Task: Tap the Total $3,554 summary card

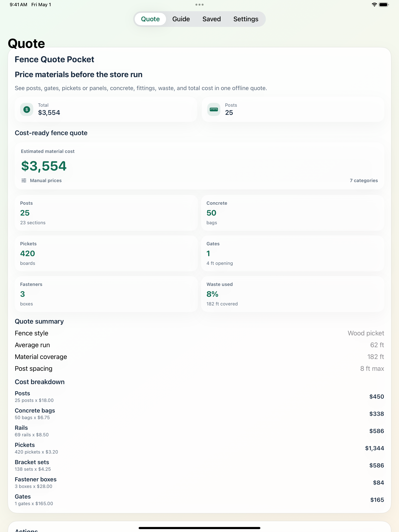Action: click(106, 109)
